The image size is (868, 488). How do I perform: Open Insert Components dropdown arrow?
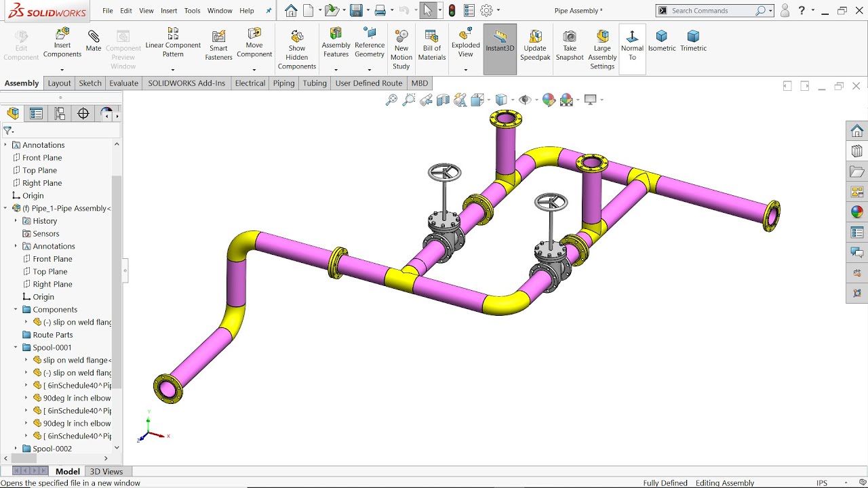click(x=62, y=70)
